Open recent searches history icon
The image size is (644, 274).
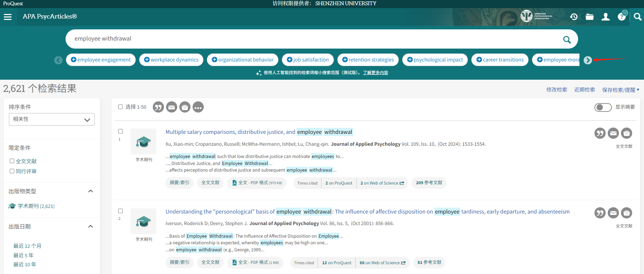click(574, 17)
